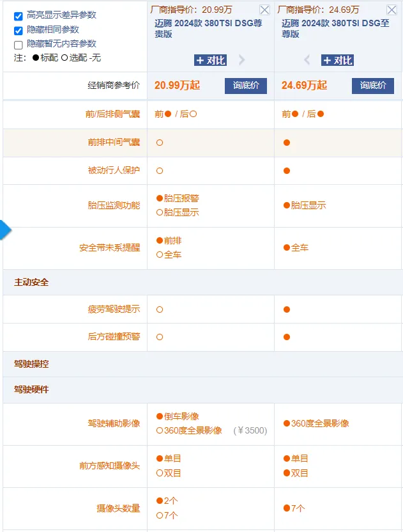Image resolution: width=403 pixels, height=532 pixels.
Task: Select 驾驶操控 section header
Action: coord(31,364)
